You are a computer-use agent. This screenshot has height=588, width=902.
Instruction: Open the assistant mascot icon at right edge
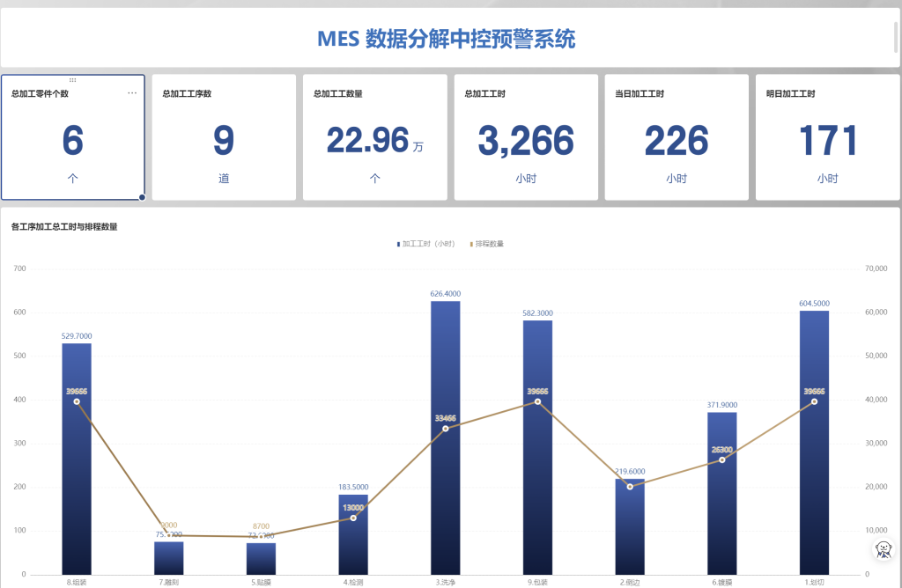(x=884, y=549)
